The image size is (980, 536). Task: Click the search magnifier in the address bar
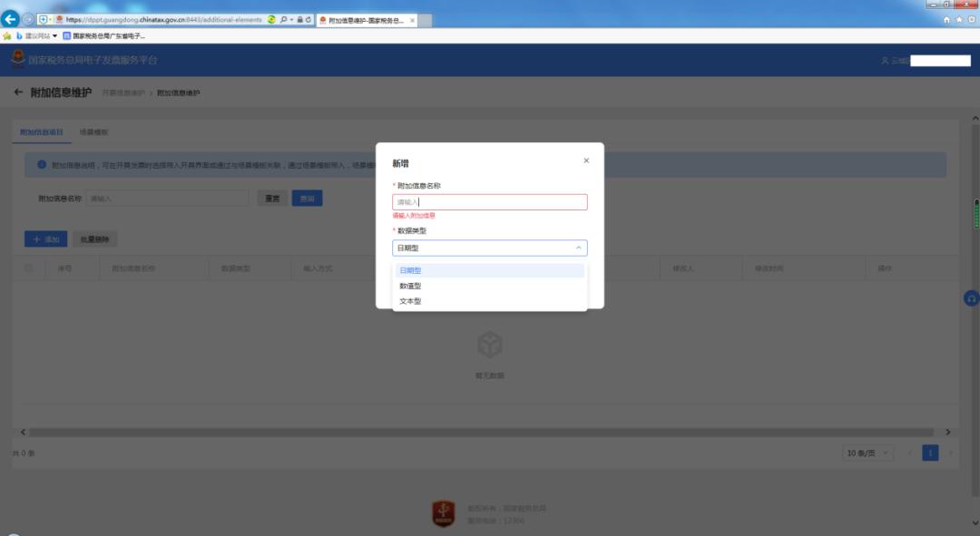point(283,19)
